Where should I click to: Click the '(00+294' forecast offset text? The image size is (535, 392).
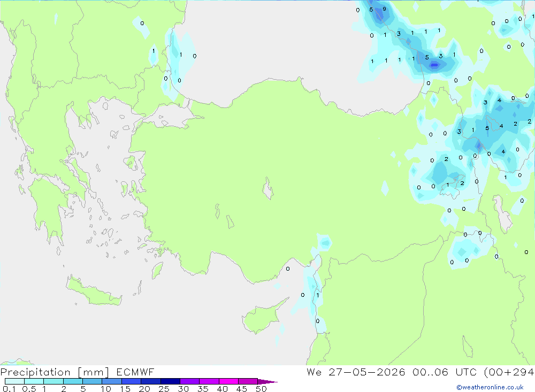(509, 372)
